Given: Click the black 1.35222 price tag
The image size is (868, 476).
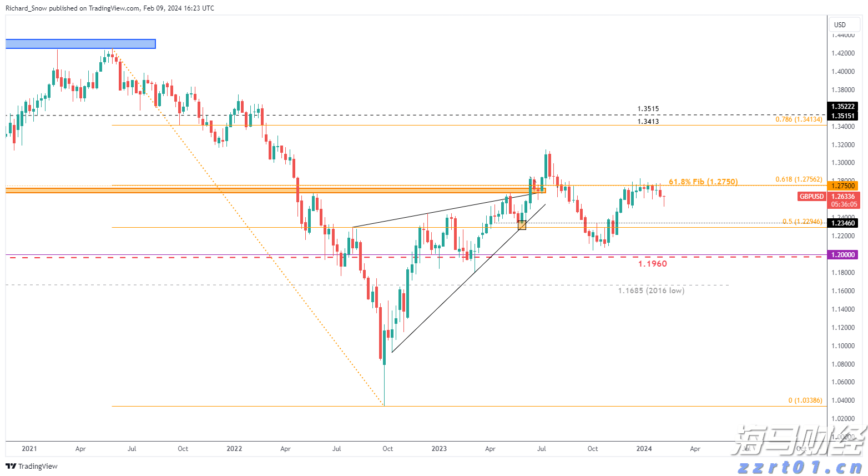Looking at the screenshot, I should point(843,107).
